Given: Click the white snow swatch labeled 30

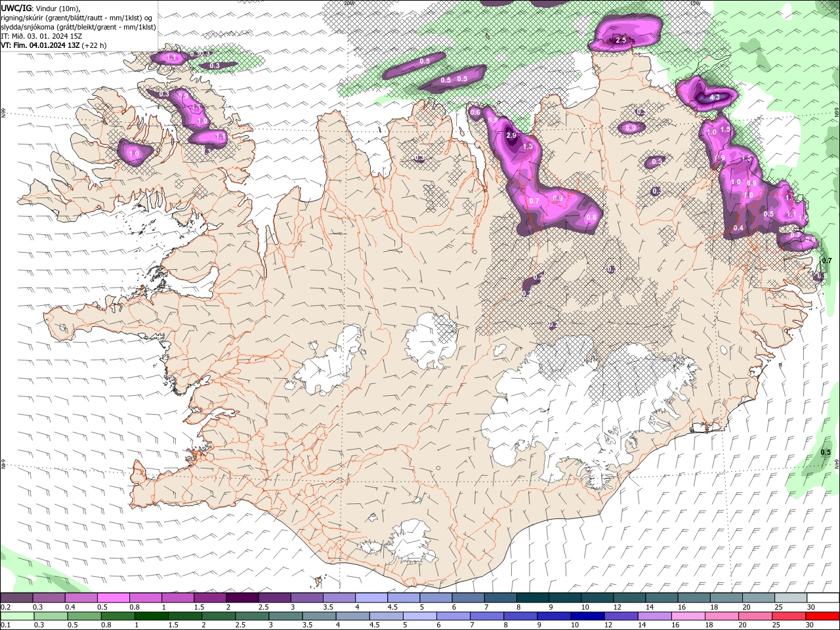Looking at the screenshot, I should 824,598.
